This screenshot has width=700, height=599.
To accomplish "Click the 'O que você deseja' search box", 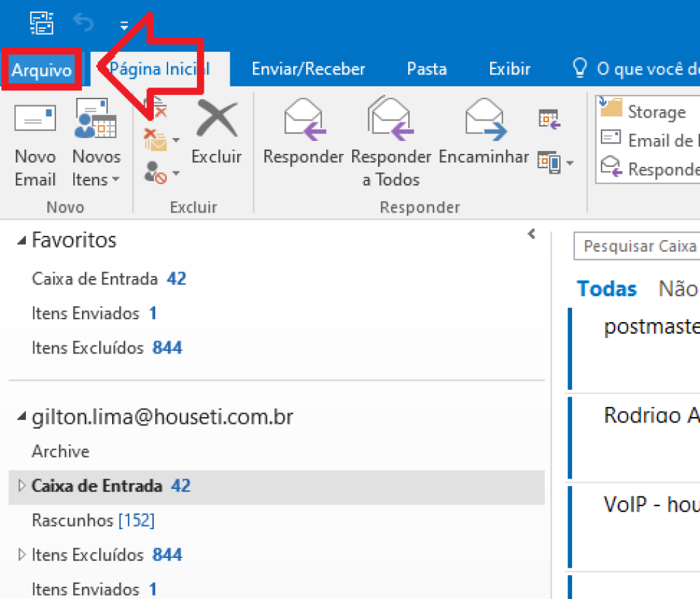I will click(x=636, y=69).
